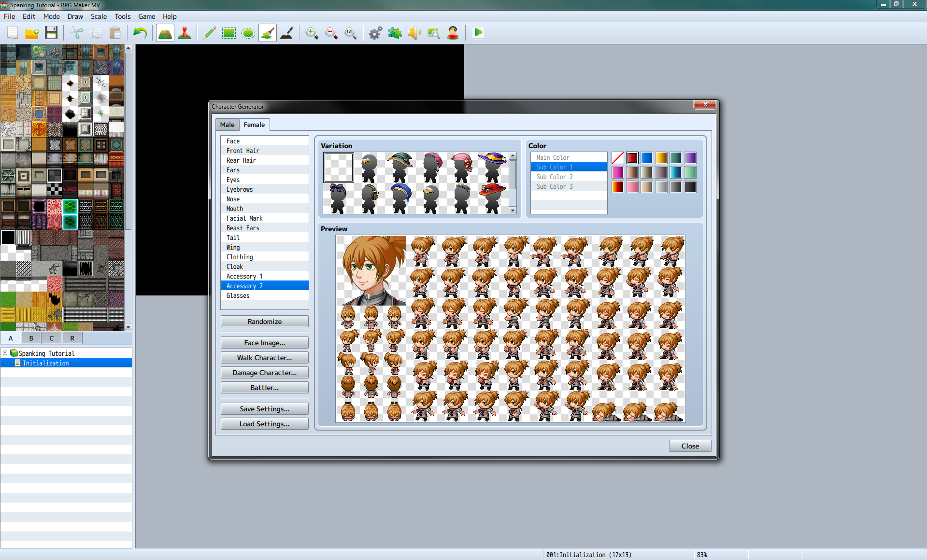Click the Load Settings... button
This screenshot has width=927, height=560.
[x=265, y=424]
